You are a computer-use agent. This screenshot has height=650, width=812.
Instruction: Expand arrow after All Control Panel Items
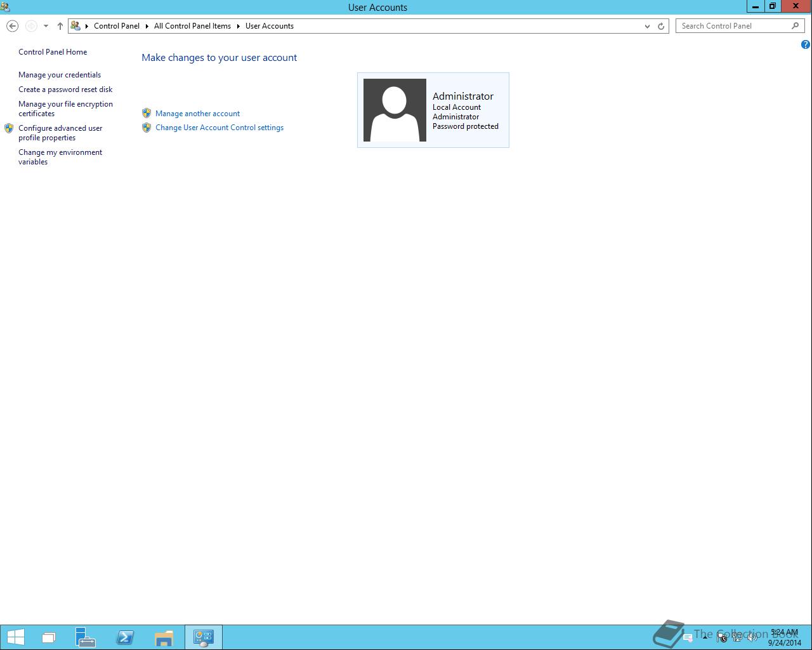[239, 26]
